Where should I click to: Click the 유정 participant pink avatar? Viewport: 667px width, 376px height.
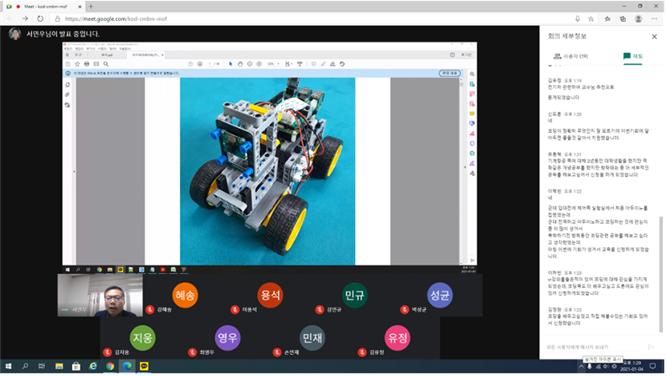[x=397, y=338]
